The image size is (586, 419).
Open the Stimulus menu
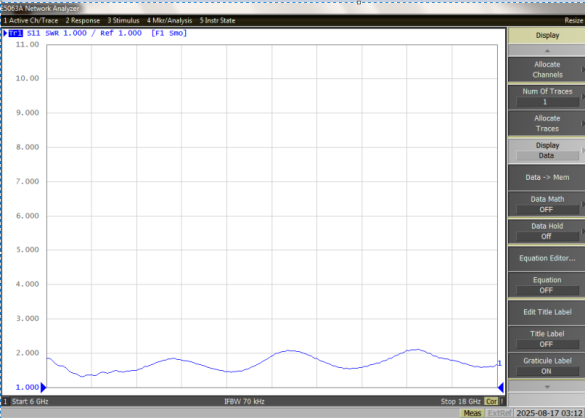tap(123, 21)
